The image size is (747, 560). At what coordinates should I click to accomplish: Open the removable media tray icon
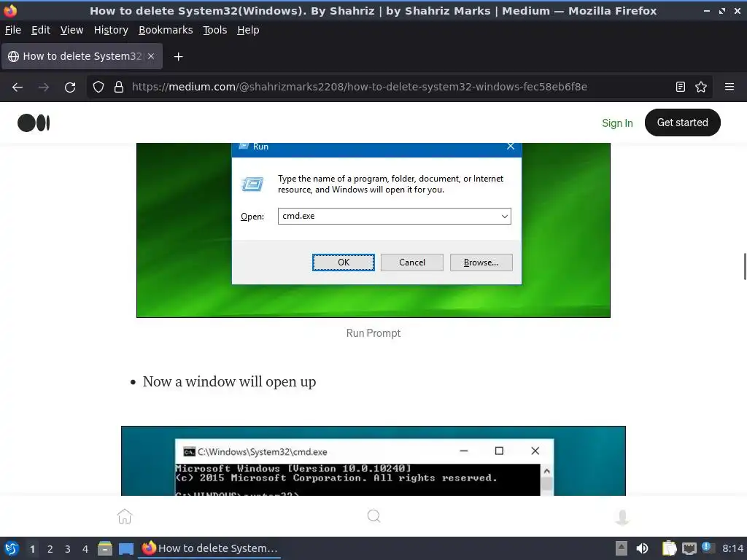click(x=622, y=548)
